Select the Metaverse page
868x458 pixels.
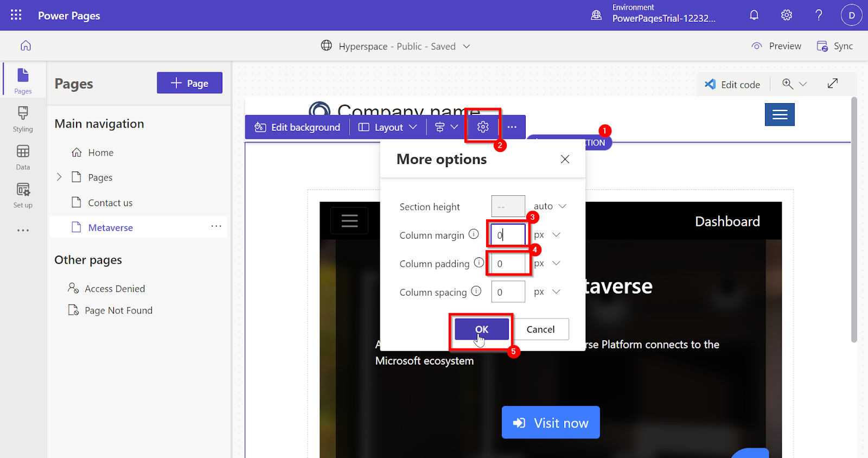tap(111, 227)
